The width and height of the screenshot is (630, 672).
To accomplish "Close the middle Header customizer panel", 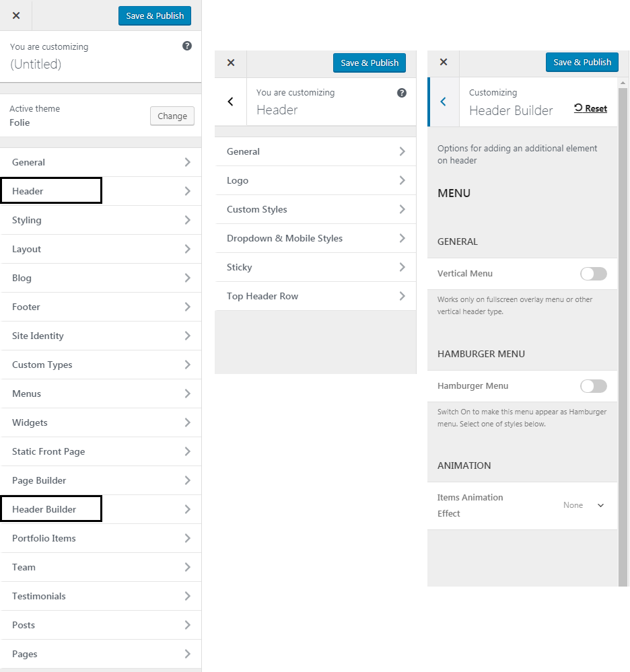I will click(231, 63).
